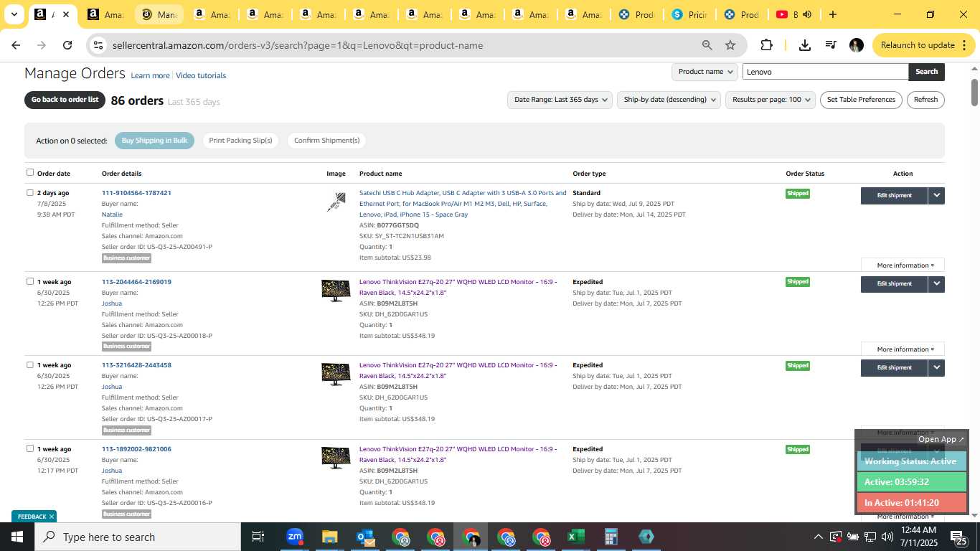Image resolution: width=980 pixels, height=551 pixels.
Task: Click Relaunch to update button
Action: click(917, 45)
